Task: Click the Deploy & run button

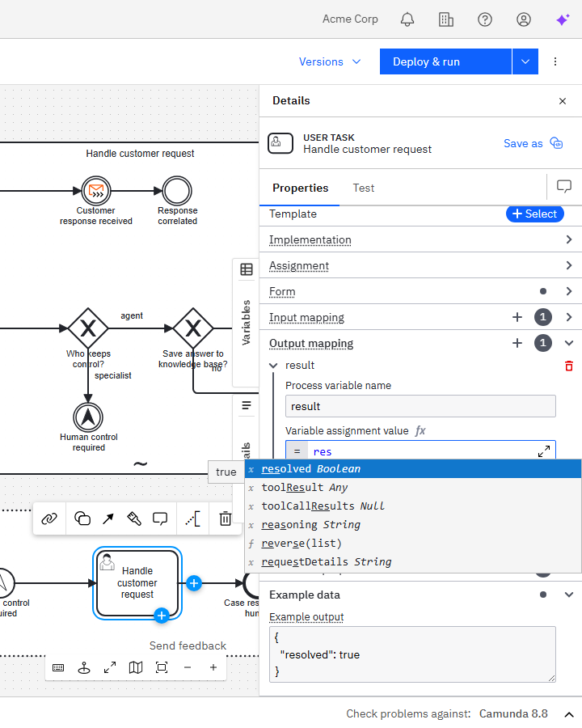Action: coord(445,61)
